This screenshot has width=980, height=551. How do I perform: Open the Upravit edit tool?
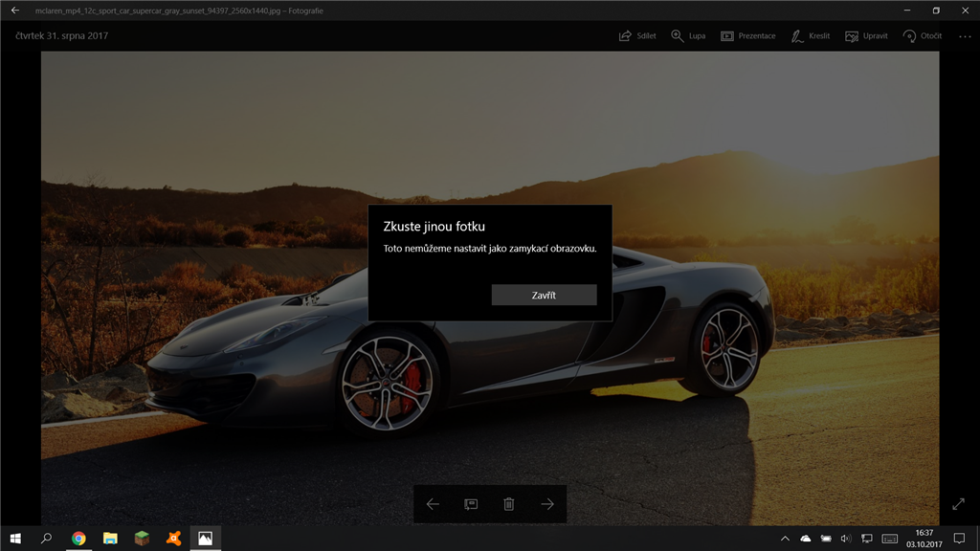point(865,36)
